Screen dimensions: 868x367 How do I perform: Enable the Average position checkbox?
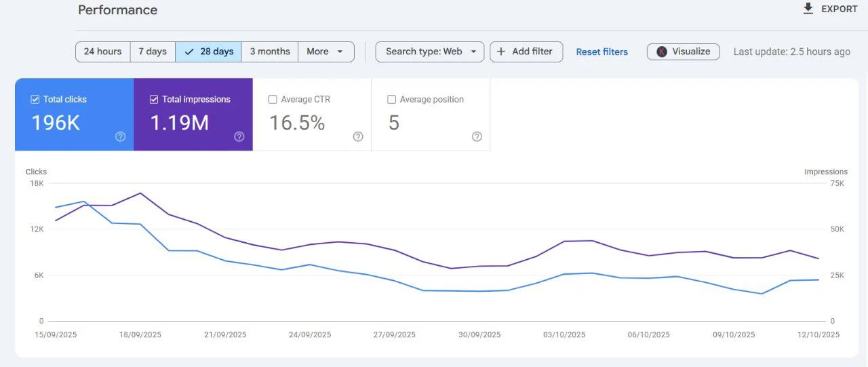click(391, 99)
